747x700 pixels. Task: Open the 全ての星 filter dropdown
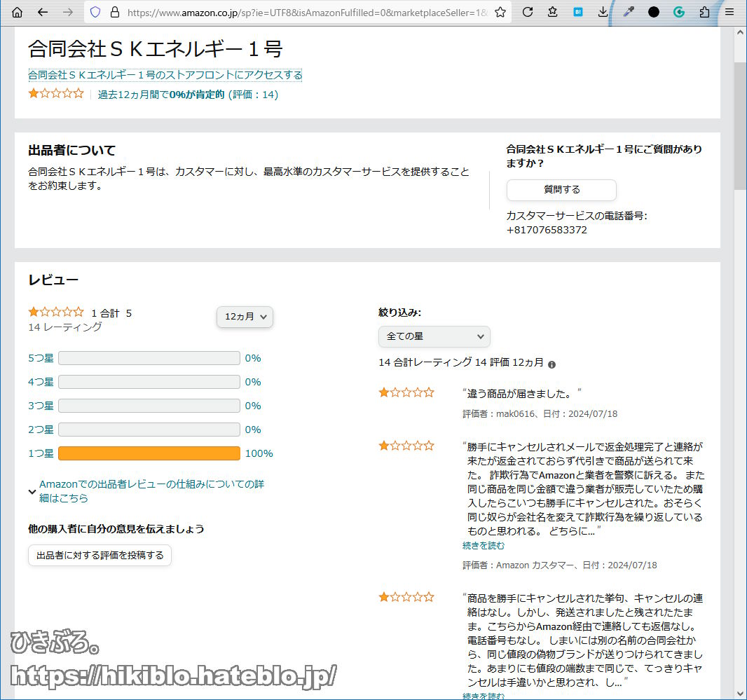pos(434,336)
